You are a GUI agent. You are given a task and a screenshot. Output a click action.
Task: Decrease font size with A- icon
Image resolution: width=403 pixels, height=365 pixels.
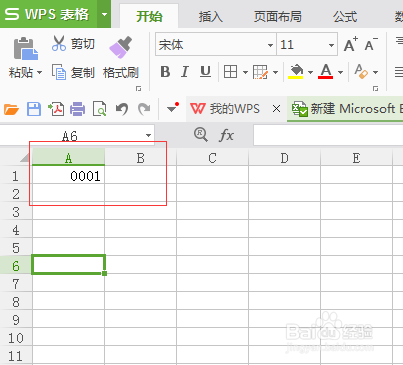click(x=371, y=44)
